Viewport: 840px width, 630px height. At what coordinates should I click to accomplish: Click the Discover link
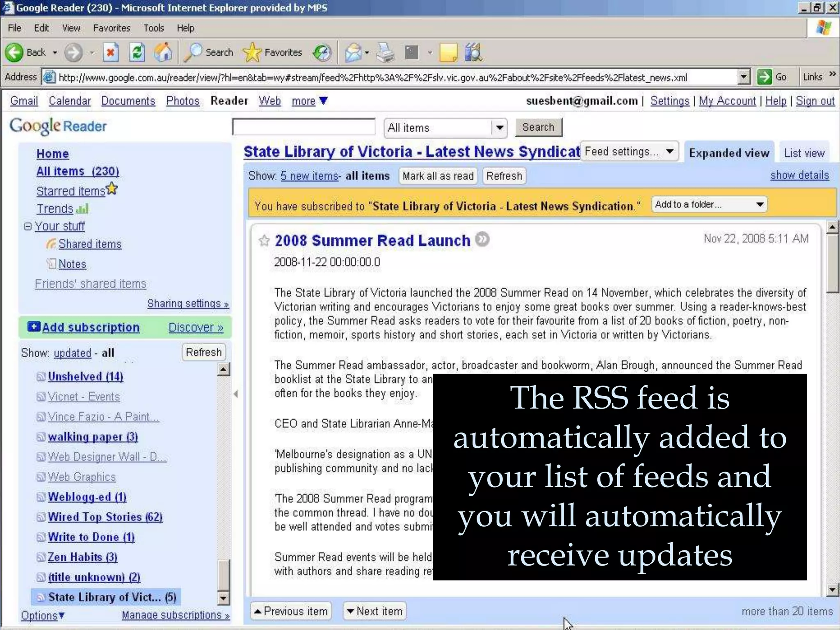(196, 327)
